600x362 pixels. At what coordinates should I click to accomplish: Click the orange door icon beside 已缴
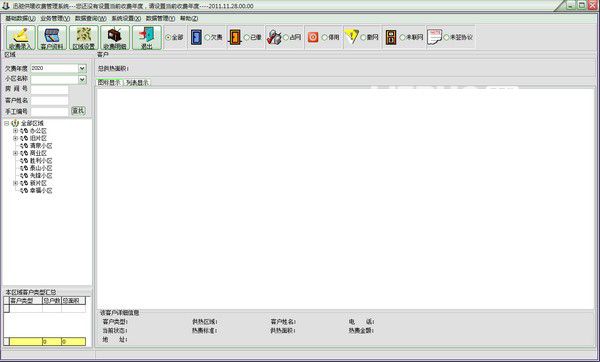235,37
